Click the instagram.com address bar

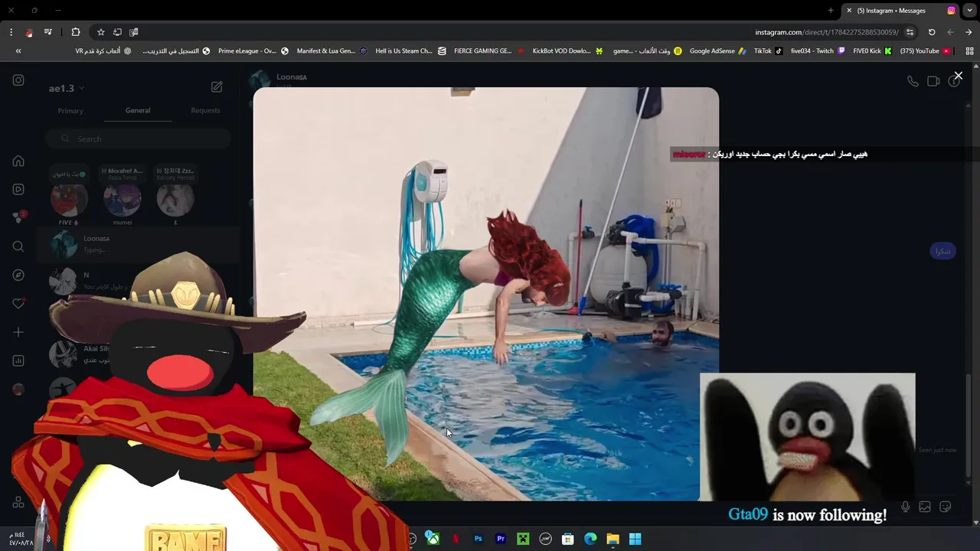pos(827,32)
